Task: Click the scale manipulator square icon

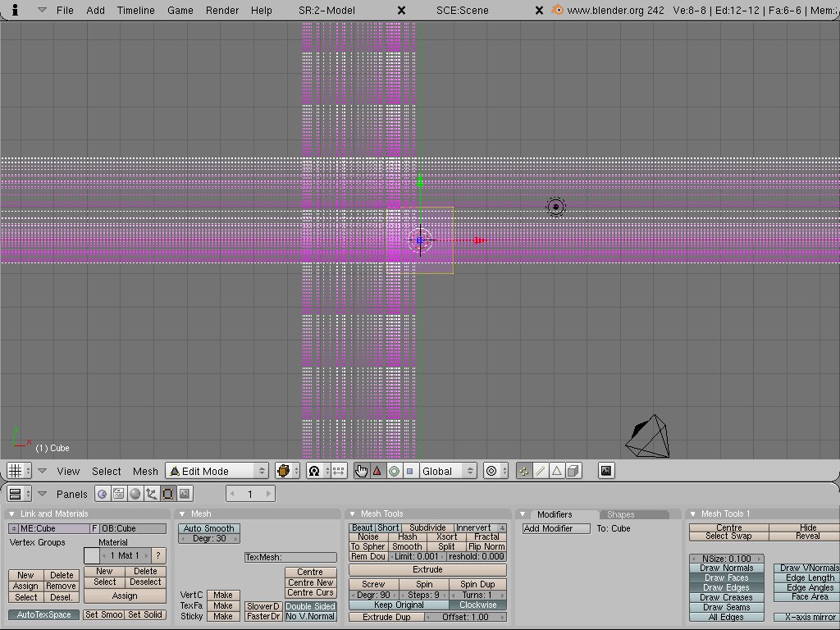Action: (409, 471)
